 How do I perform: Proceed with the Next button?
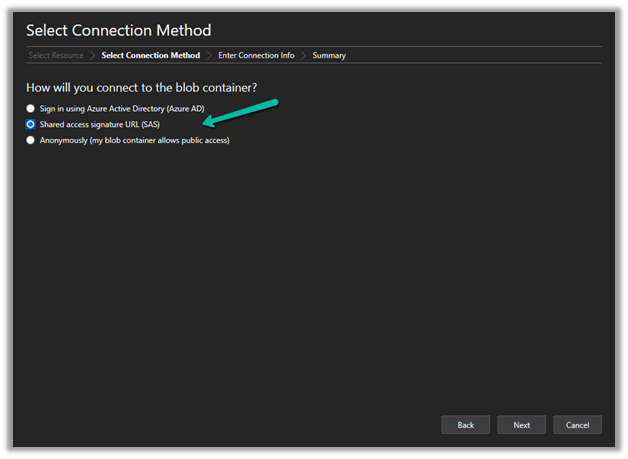coord(521,424)
